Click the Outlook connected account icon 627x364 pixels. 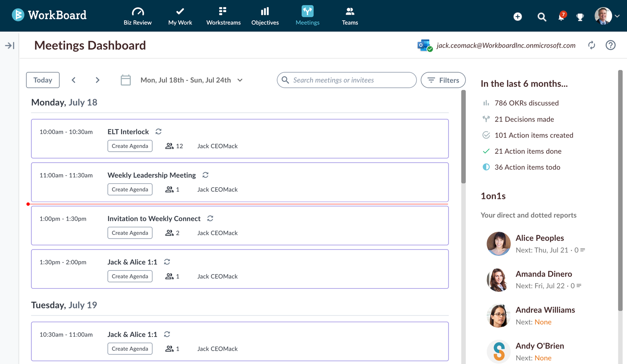(425, 46)
